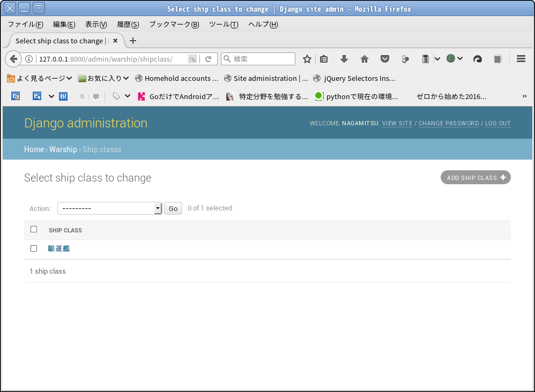
Task: Click the black swirl add-on icon
Action: [x=478, y=59]
